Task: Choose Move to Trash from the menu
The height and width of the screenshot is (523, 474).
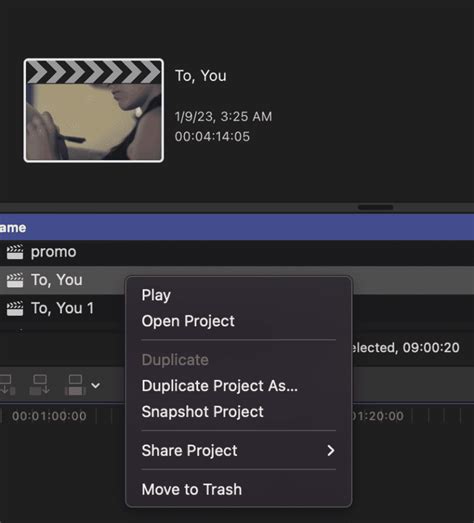Action: (x=192, y=490)
